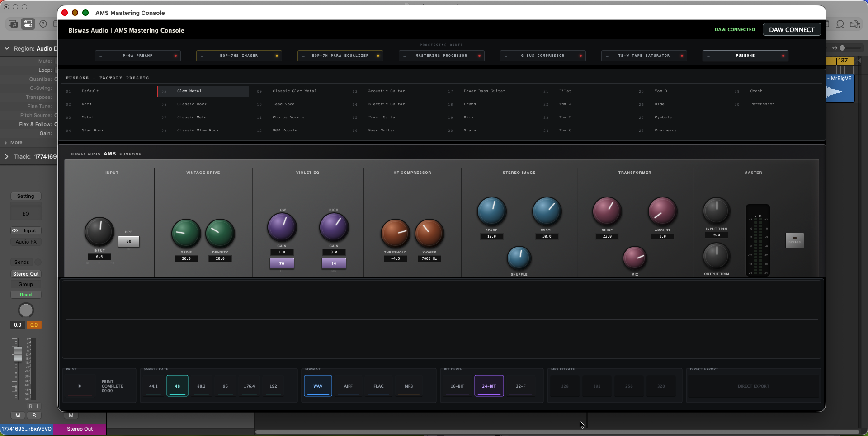This screenshot has width=868, height=436.
Task: Click the P-0A Preamp drag handle icon
Action: click(101, 56)
